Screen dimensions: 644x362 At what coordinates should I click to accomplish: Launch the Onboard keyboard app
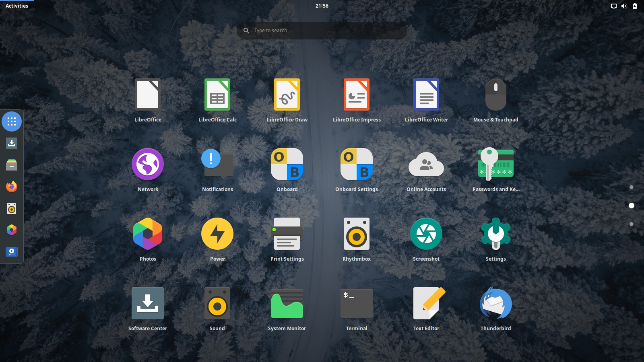287,164
